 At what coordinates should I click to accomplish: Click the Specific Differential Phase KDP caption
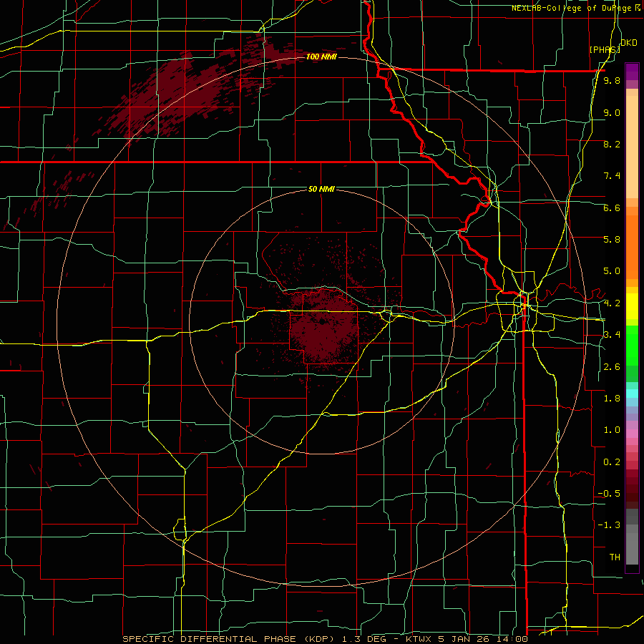pyautogui.click(x=326, y=639)
